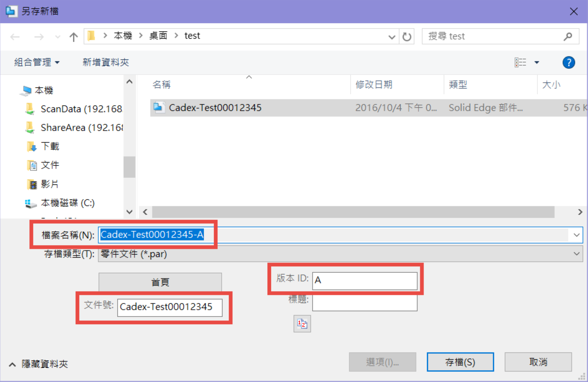Select 桌面 in the address path
588x382 pixels.
pyautogui.click(x=158, y=36)
